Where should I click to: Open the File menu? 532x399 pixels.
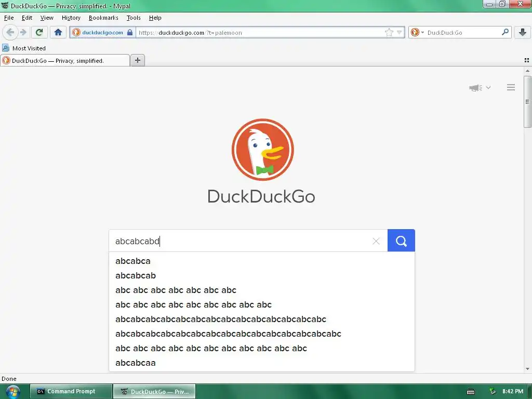coord(9,18)
